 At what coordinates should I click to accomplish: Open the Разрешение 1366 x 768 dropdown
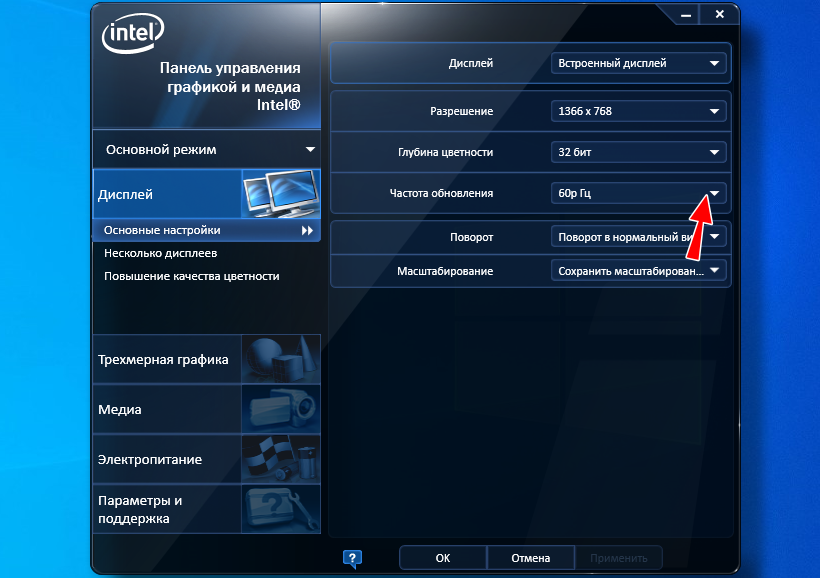(639, 111)
